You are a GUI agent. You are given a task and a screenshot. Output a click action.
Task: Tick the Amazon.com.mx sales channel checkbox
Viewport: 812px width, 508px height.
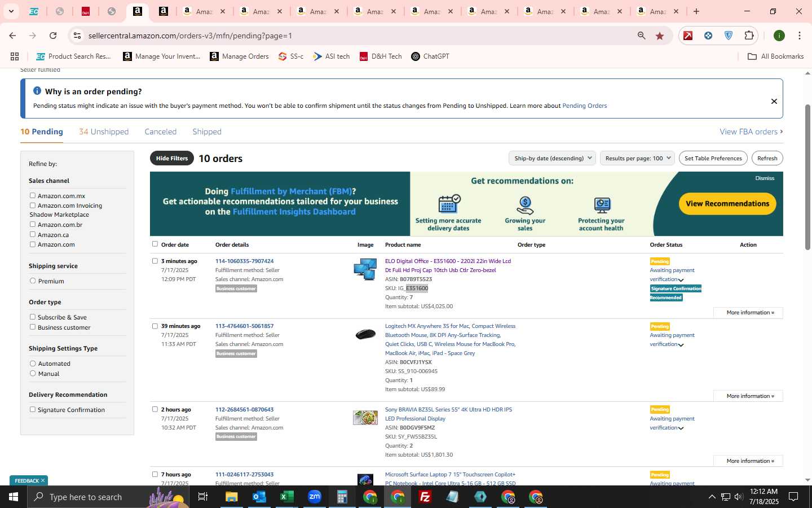coord(33,195)
